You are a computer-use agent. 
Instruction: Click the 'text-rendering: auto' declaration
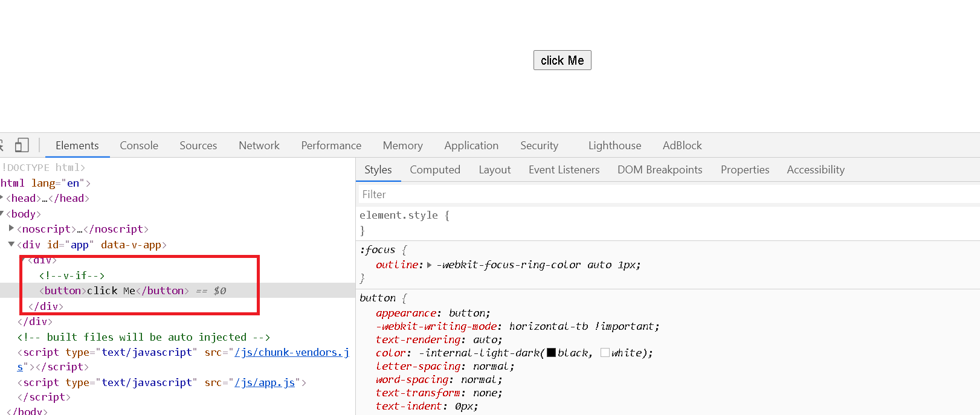[x=439, y=339]
